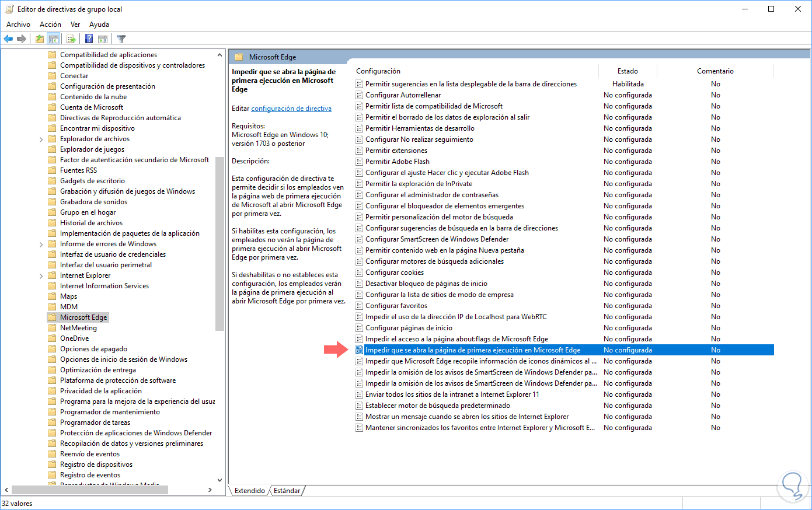Click the policy icon beside Configurar cookies
The height and width of the screenshot is (510, 812).
(360, 273)
